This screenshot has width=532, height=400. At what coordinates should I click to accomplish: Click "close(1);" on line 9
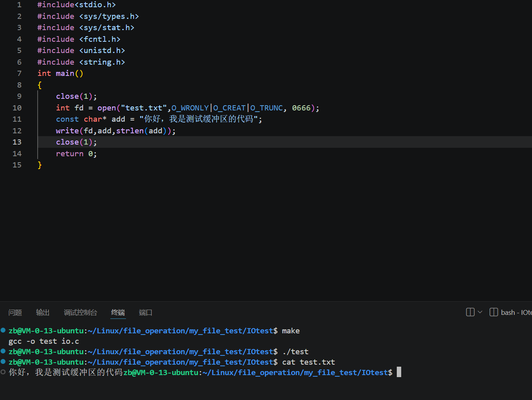pos(76,96)
